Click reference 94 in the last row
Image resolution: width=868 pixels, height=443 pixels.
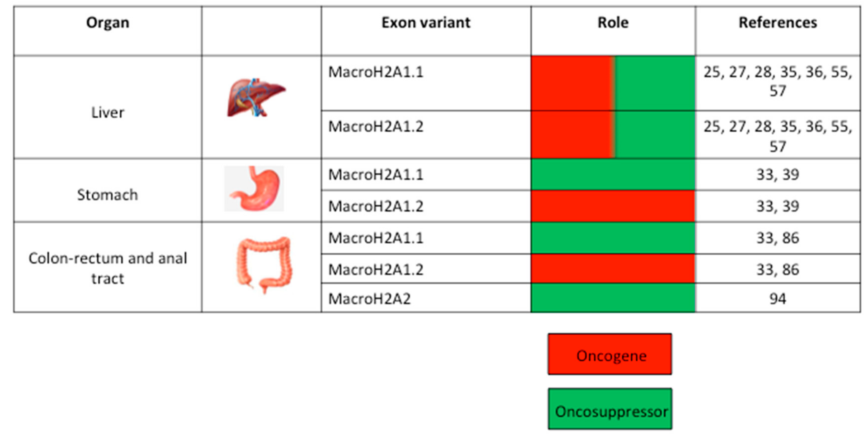click(x=777, y=298)
